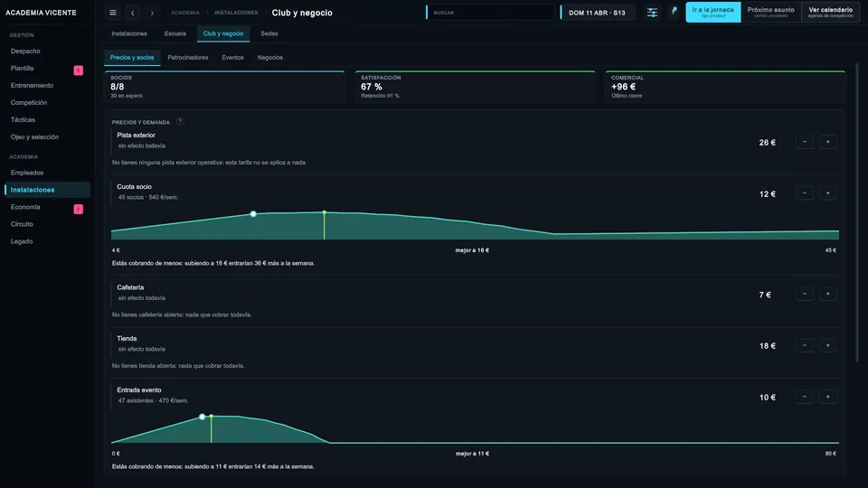Viewport: 868px width, 488px height.
Task: Select Instalaciones in sidebar
Action: pos(47,190)
